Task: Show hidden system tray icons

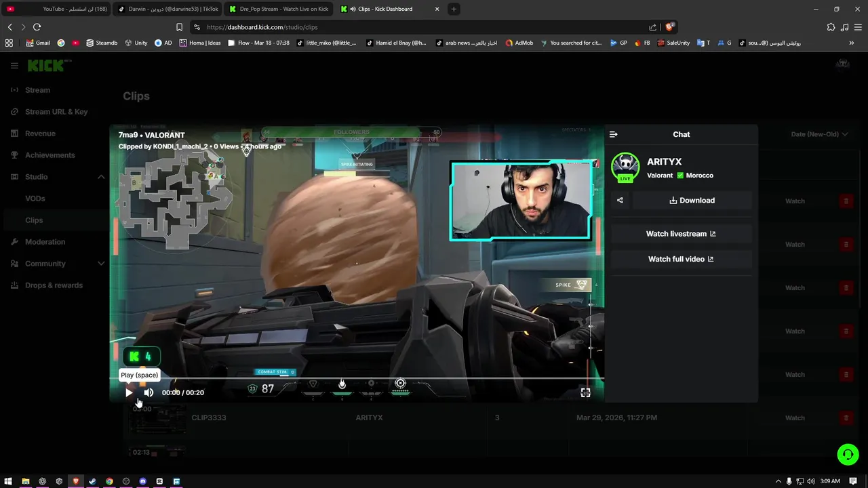Action: pos(778,481)
